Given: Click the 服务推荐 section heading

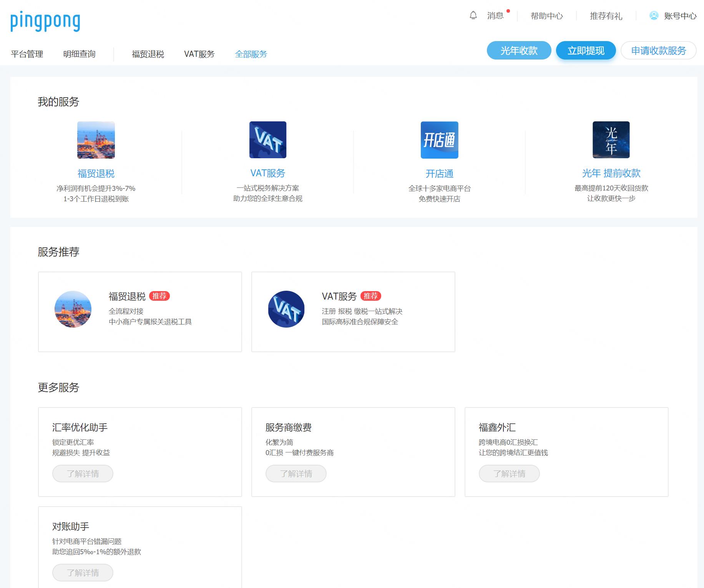Looking at the screenshot, I should [58, 252].
